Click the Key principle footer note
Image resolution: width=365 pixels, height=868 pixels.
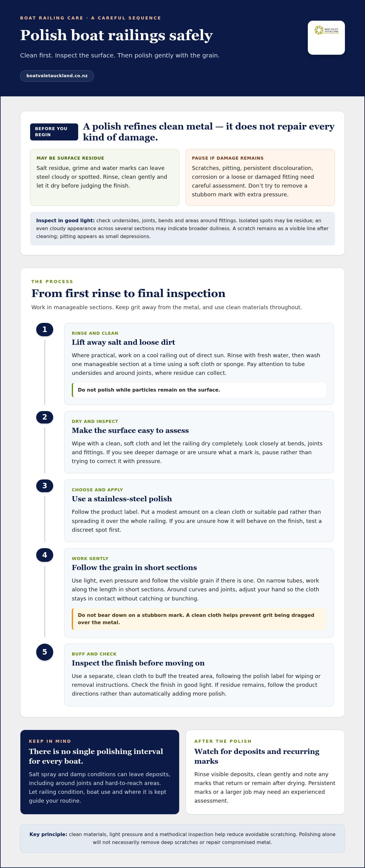pyautogui.click(x=182, y=838)
